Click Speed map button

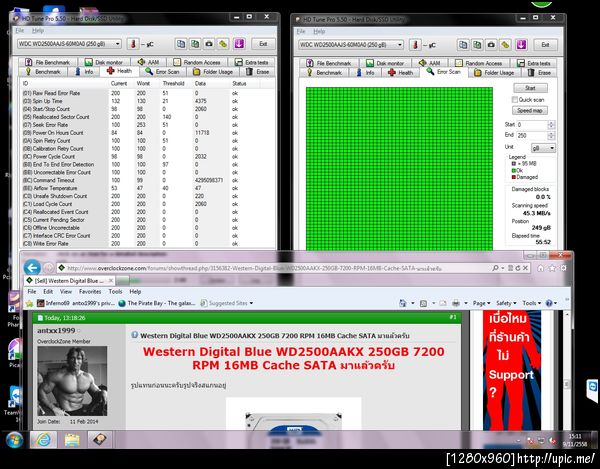pos(530,111)
